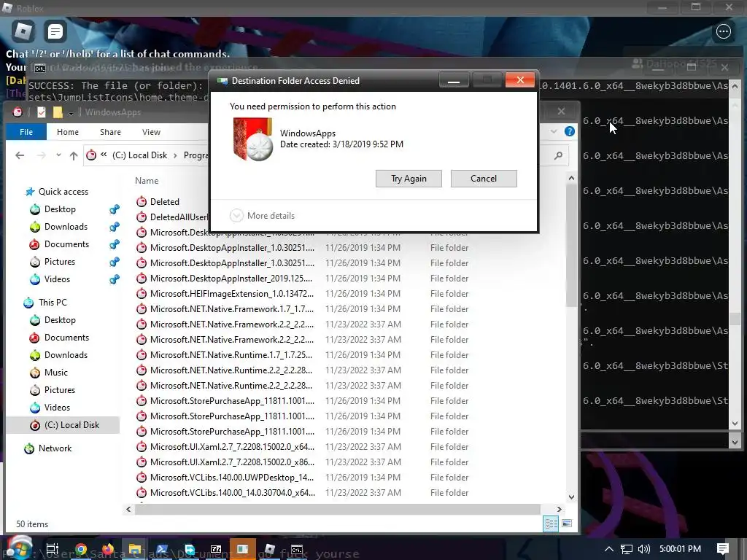Open the volume control in system tray

point(643,549)
